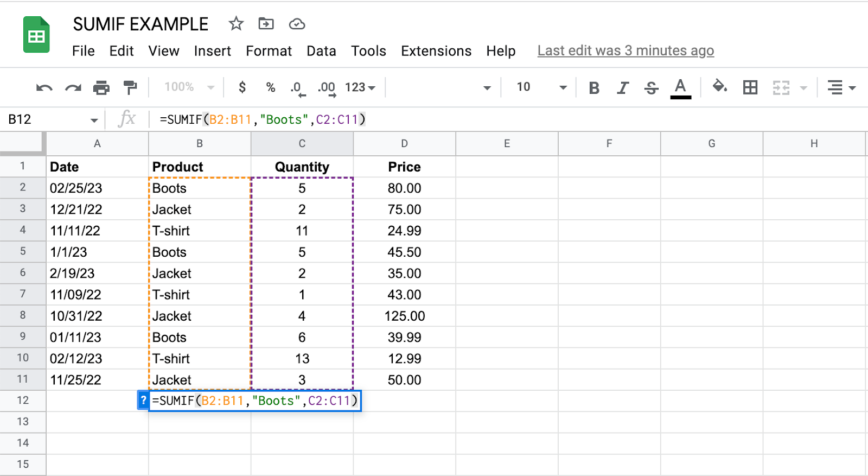
Task: Increase decimal places
Action: click(x=327, y=88)
